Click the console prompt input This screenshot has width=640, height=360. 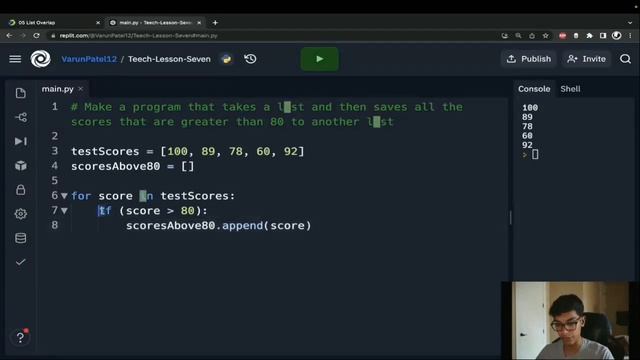point(535,155)
